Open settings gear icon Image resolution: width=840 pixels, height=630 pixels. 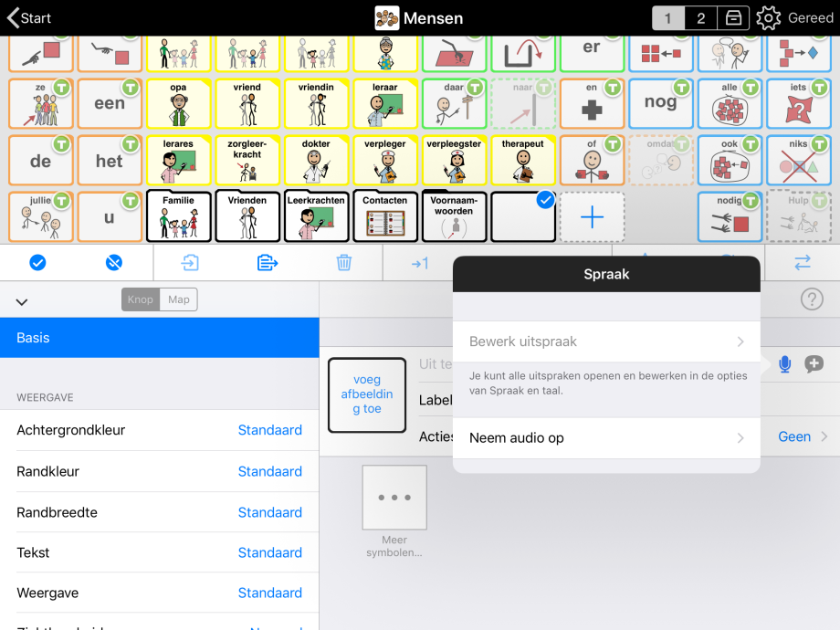(x=768, y=18)
